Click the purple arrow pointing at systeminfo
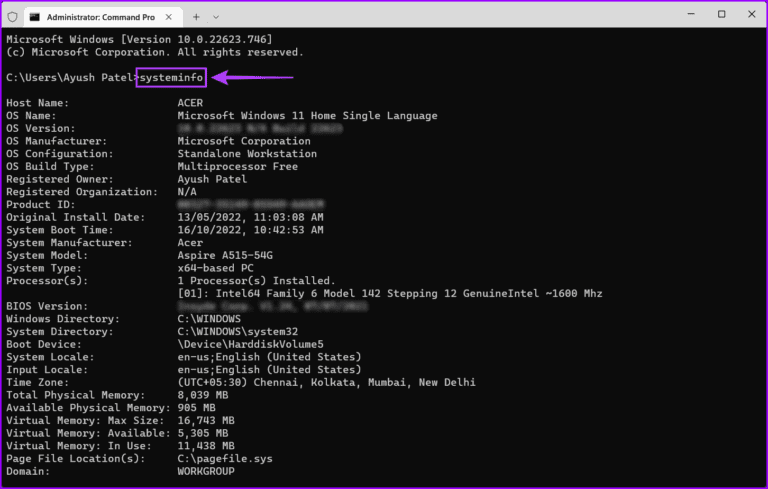 point(252,77)
